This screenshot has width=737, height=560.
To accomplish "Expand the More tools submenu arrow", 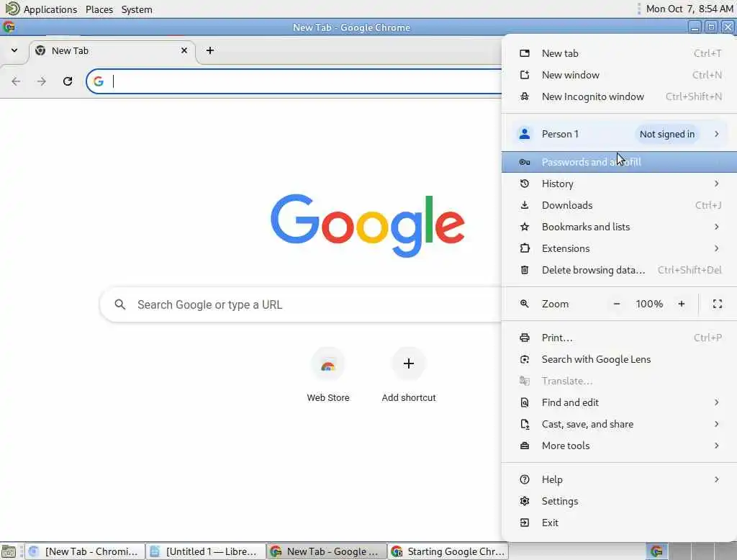I will click(x=716, y=446).
